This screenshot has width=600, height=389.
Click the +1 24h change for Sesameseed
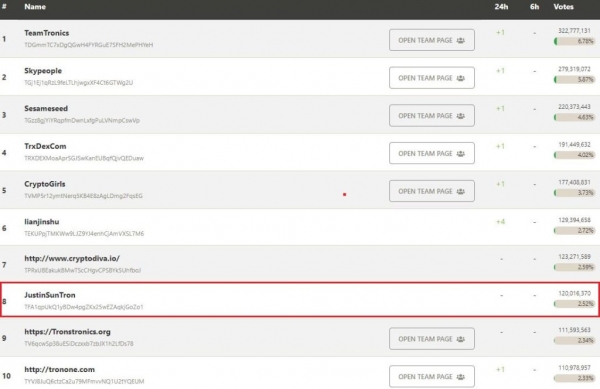[x=501, y=109]
